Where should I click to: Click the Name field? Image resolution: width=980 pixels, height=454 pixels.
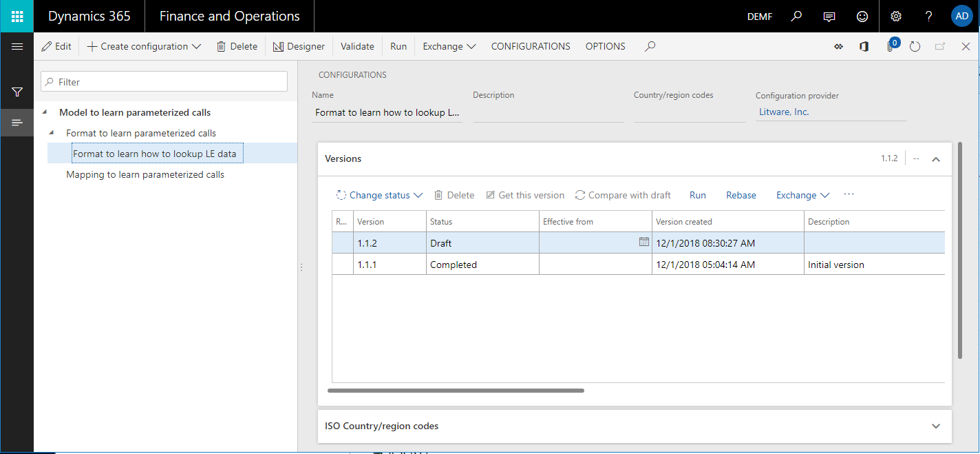tap(387, 112)
